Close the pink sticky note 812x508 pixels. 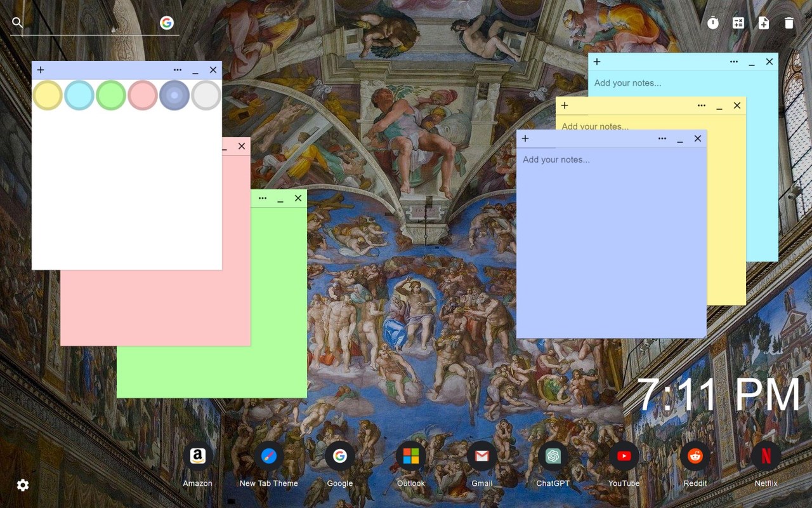pos(242,146)
